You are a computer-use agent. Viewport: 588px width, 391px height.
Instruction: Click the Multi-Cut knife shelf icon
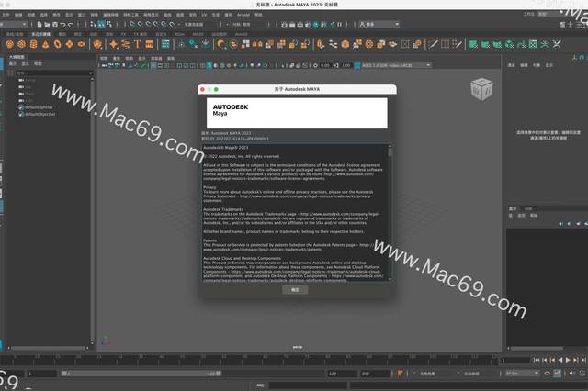click(433, 44)
